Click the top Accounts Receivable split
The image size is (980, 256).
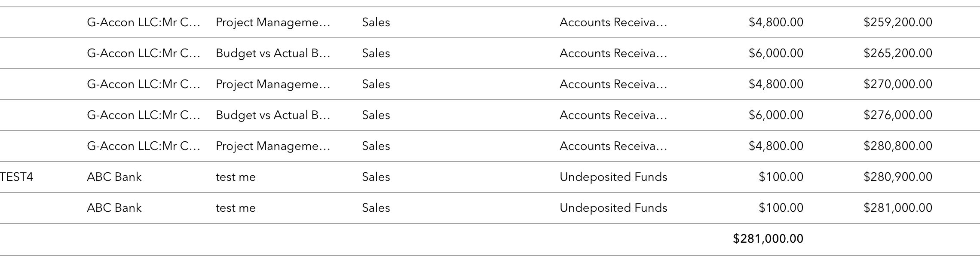[613, 22]
